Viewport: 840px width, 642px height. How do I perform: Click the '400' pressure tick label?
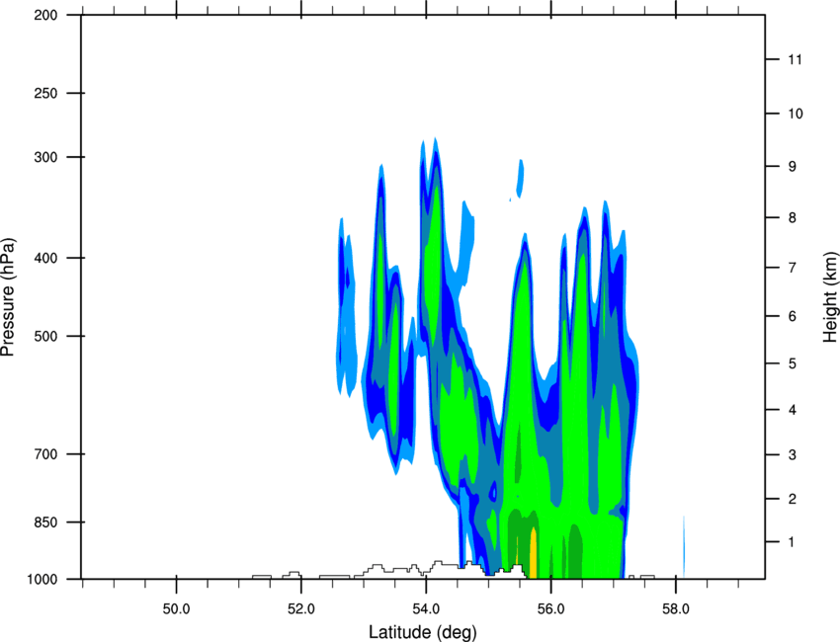[x=45, y=258]
